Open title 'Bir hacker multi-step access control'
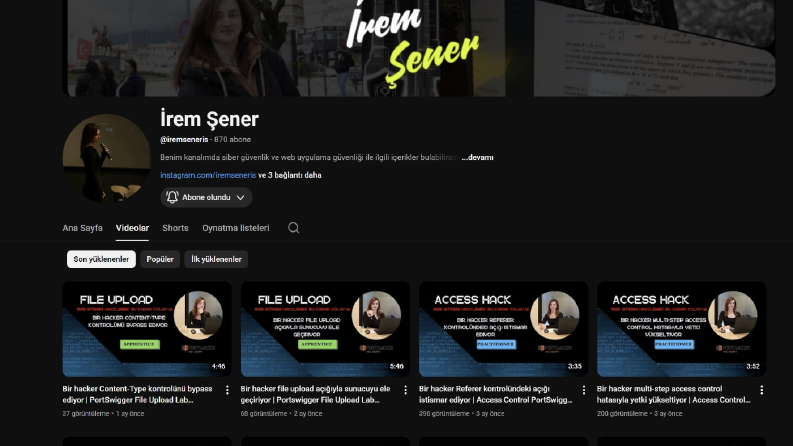Image resolution: width=793 pixels, height=446 pixels. click(674, 394)
